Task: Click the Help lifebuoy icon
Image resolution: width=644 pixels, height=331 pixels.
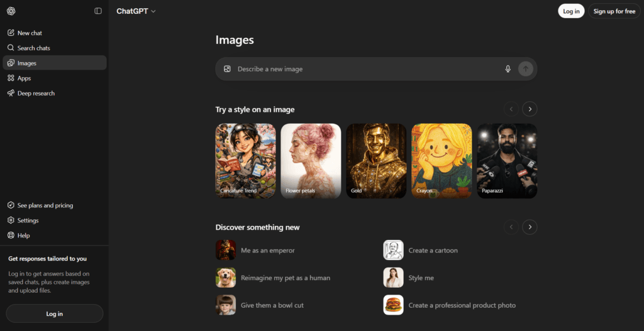Action: pyautogui.click(x=11, y=236)
